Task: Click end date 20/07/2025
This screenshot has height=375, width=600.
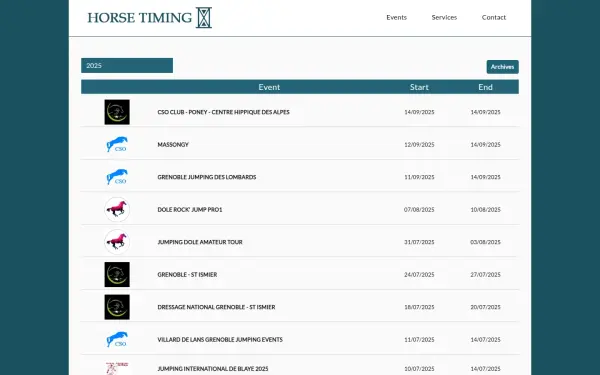Action: point(485,307)
